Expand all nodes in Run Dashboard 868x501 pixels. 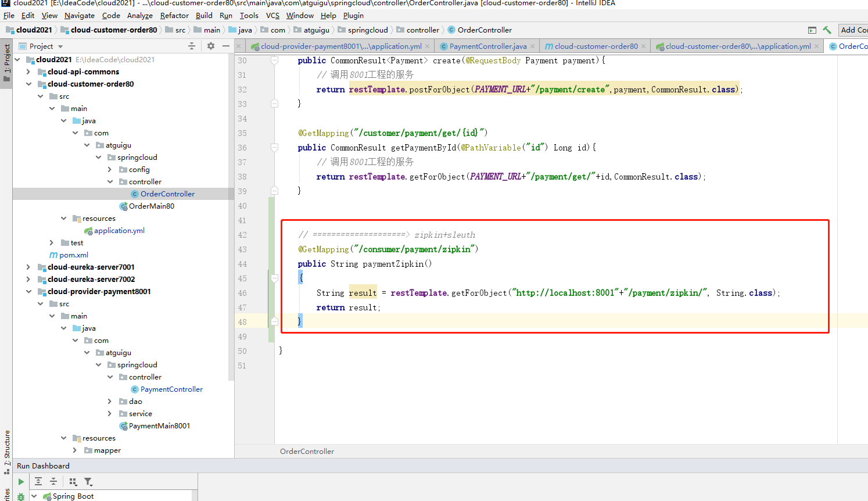[x=38, y=481]
